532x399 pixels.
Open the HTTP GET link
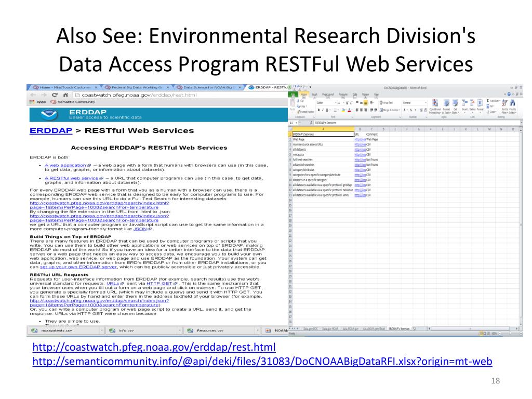coord(159,283)
